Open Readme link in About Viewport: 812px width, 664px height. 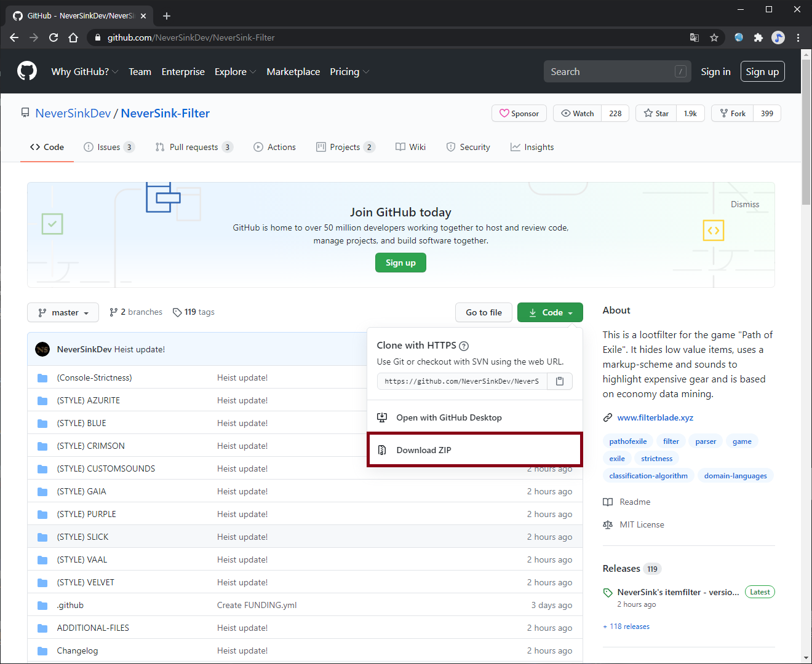[635, 502]
